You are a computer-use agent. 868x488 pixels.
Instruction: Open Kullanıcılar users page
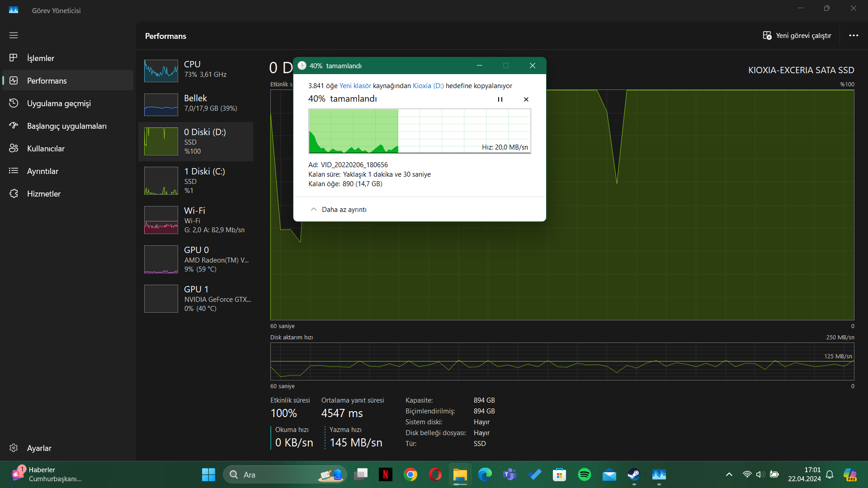click(46, 149)
